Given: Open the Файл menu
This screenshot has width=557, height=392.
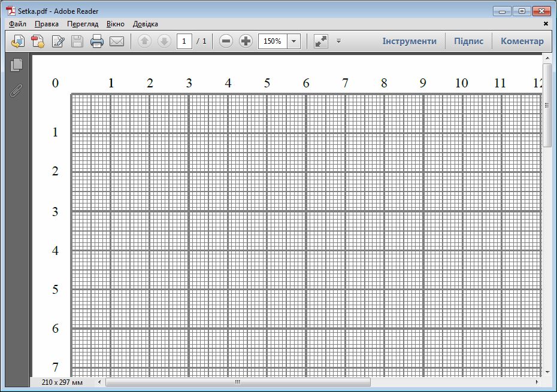Looking at the screenshot, I should [x=18, y=24].
